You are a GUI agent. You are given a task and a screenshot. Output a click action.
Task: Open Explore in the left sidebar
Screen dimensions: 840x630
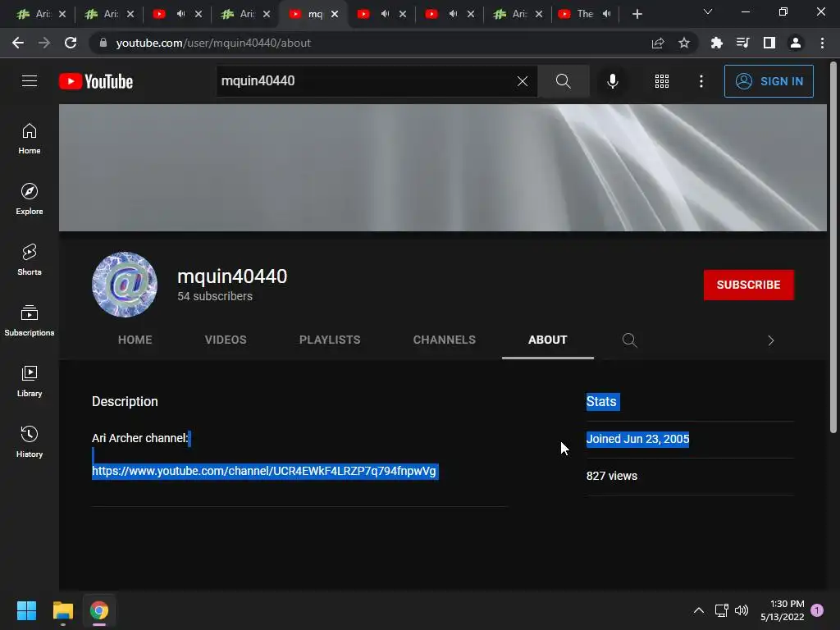(x=30, y=199)
